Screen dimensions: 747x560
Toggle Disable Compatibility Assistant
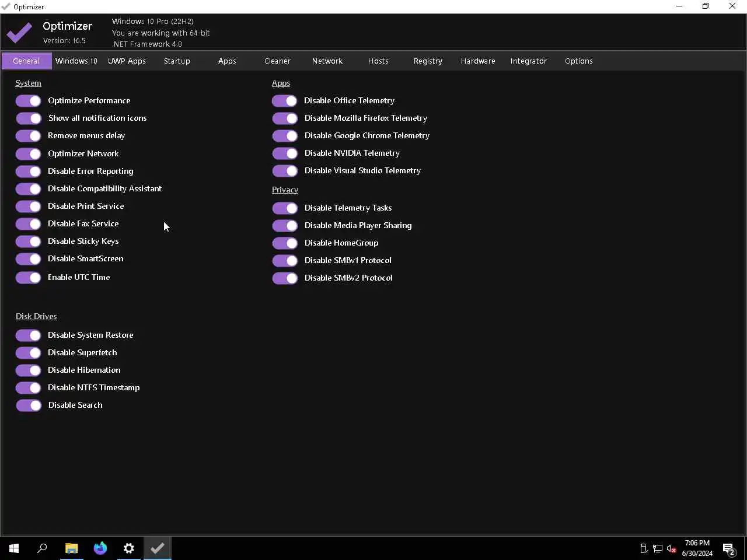28,189
